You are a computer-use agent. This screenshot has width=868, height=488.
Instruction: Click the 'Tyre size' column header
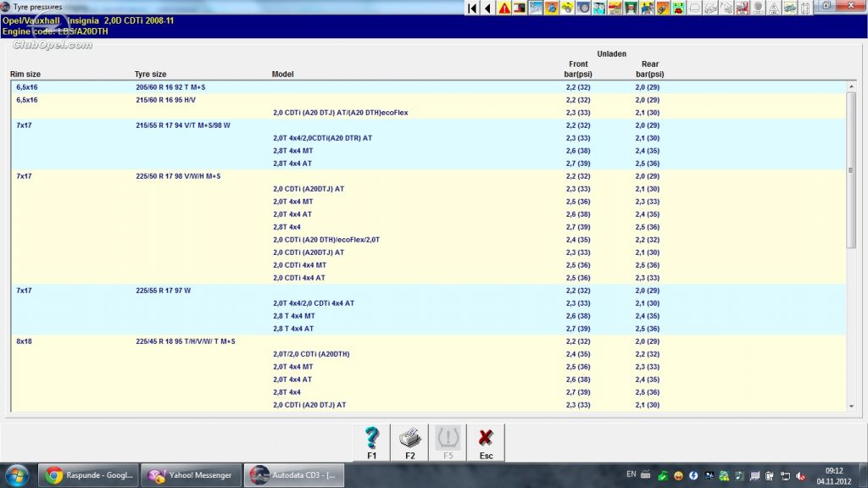click(x=150, y=75)
